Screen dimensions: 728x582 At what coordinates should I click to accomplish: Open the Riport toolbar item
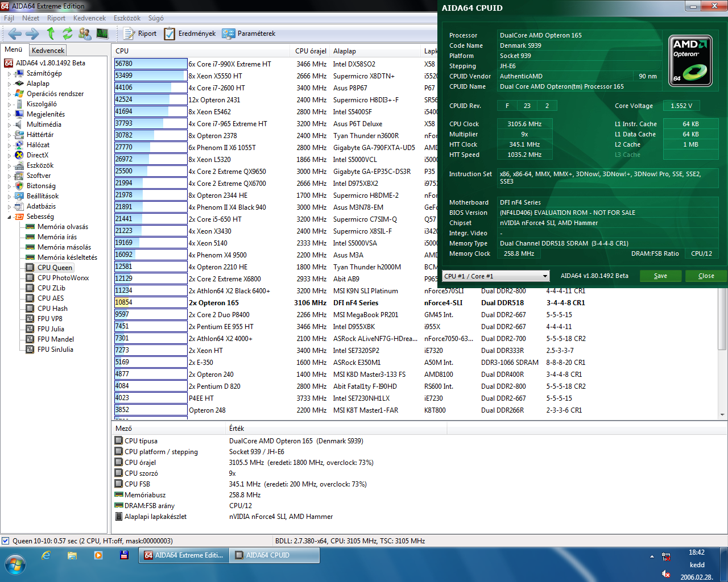click(x=140, y=34)
